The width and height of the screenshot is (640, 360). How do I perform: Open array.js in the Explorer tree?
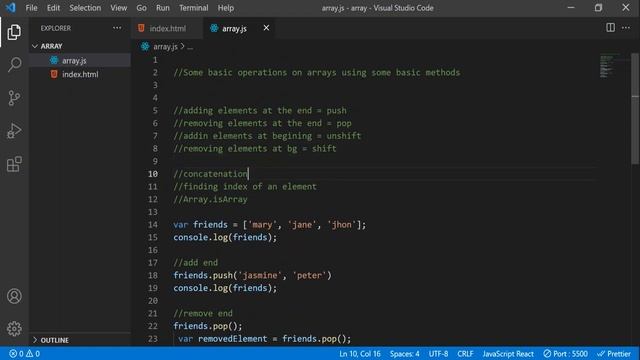(80, 60)
